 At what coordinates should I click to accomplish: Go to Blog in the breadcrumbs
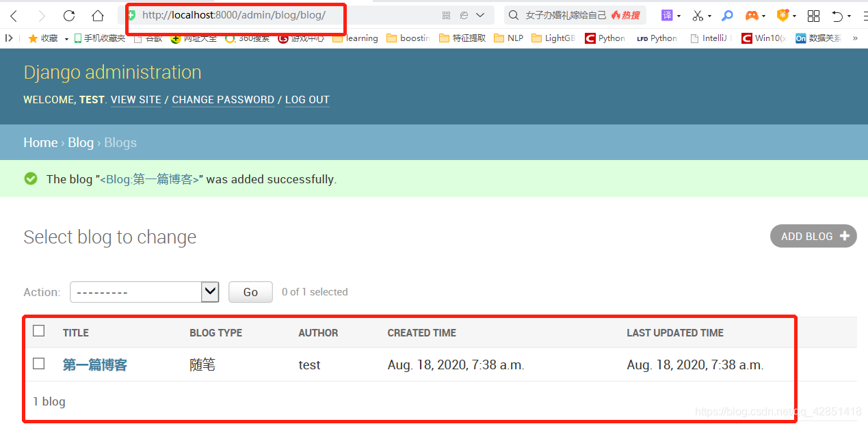pyautogui.click(x=81, y=142)
